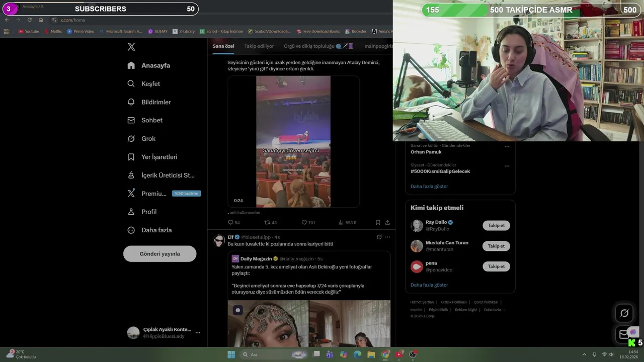Open İçerik Üreticisi Stüdyosu
This screenshot has width=644, height=362.
[x=161, y=175]
